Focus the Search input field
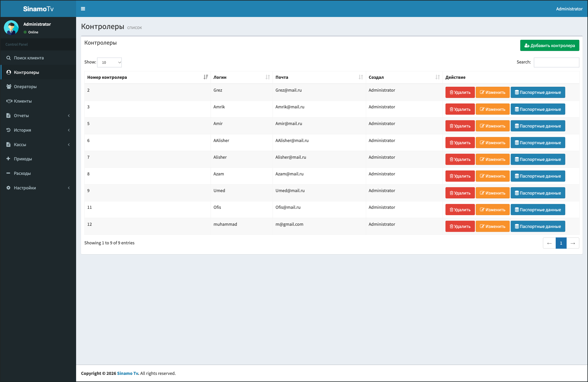 (557, 62)
